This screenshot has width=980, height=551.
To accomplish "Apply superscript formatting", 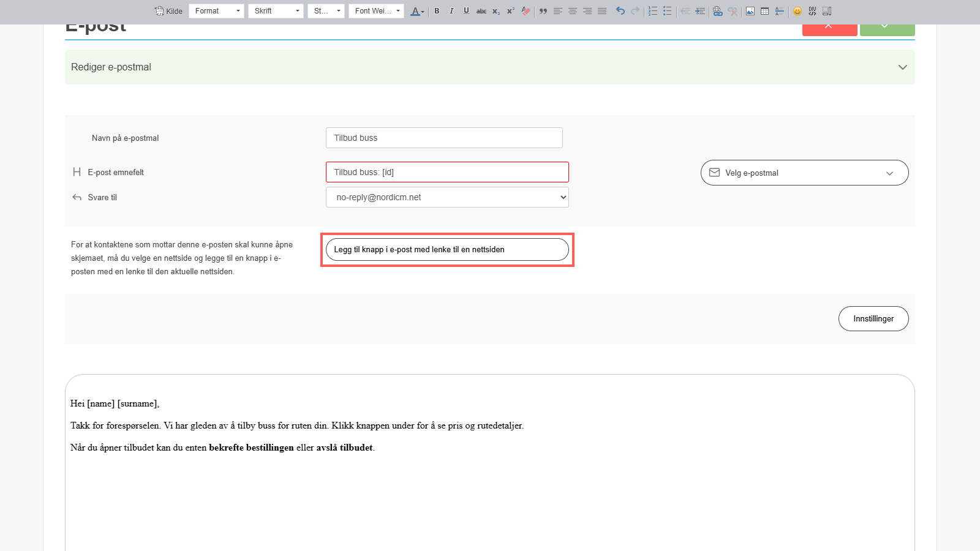I will (511, 11).
